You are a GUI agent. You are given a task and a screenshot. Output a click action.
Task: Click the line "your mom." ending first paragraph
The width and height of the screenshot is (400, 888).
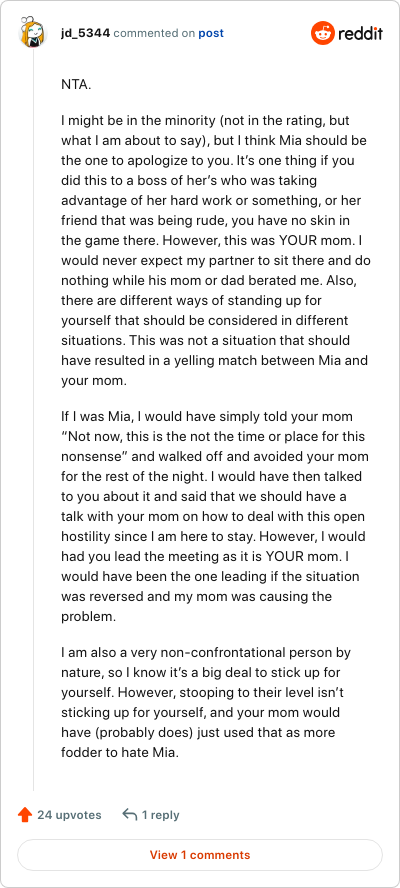click(93, 381)
